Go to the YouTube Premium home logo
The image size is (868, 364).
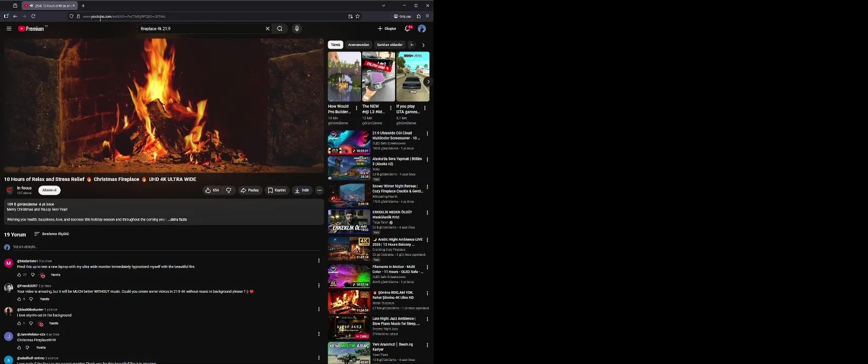tap(32, 29)
